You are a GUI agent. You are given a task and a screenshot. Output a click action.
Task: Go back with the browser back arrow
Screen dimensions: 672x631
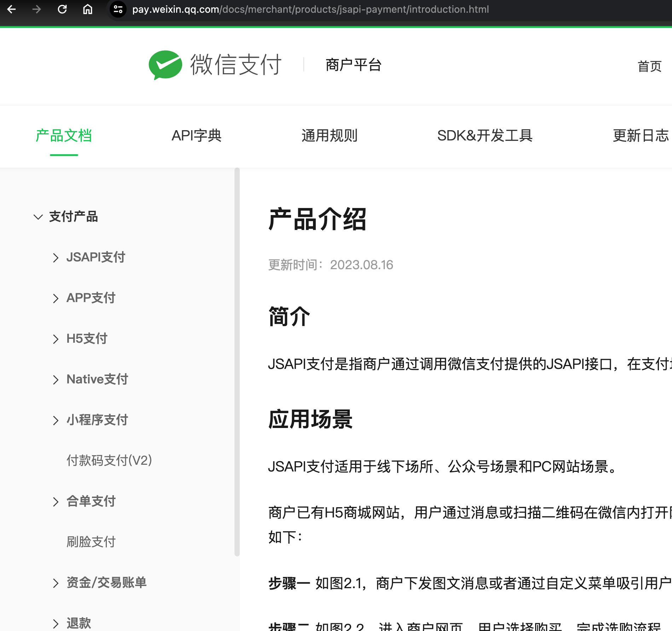(x=11, y=10)
